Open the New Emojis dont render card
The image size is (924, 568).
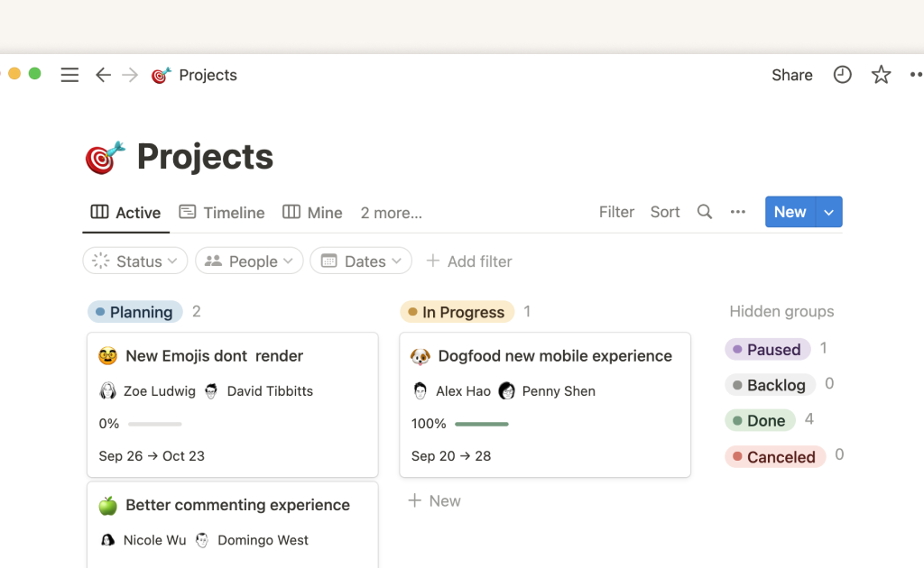(x=214, y=356)
